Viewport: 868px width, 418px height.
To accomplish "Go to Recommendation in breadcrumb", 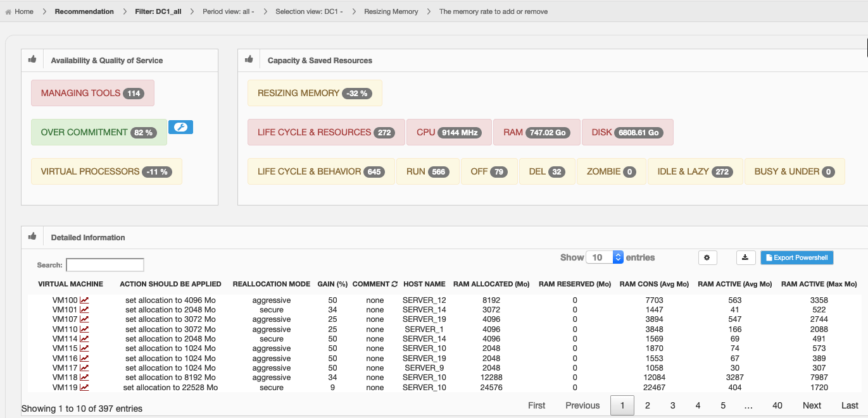I will (x=84, y=11).
